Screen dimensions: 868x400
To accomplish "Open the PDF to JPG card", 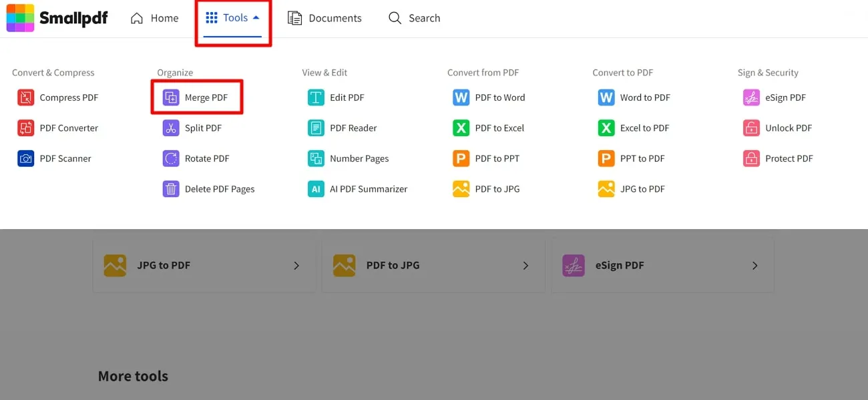I will click(433, 266).
